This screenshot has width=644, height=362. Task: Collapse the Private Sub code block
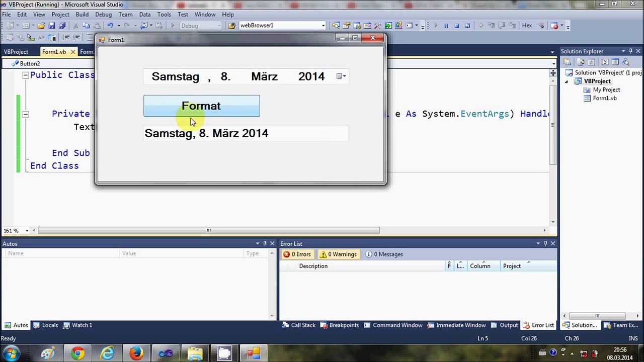tap(25, 114)
